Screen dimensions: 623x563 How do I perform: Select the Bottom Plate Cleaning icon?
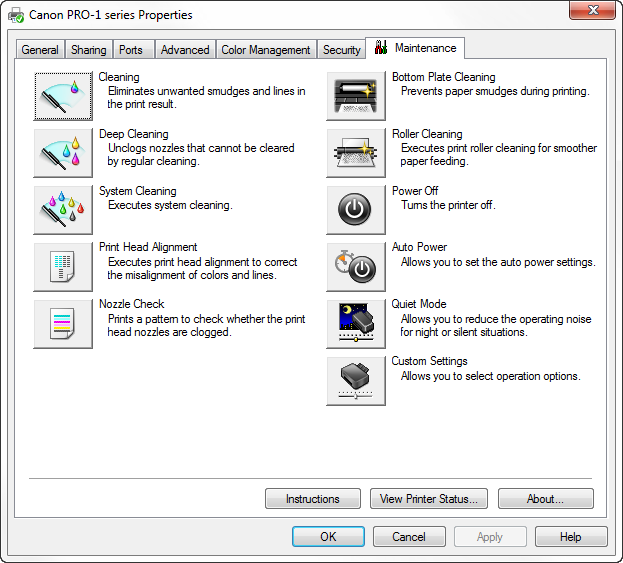pyautogui.click(x=356, y=96)
